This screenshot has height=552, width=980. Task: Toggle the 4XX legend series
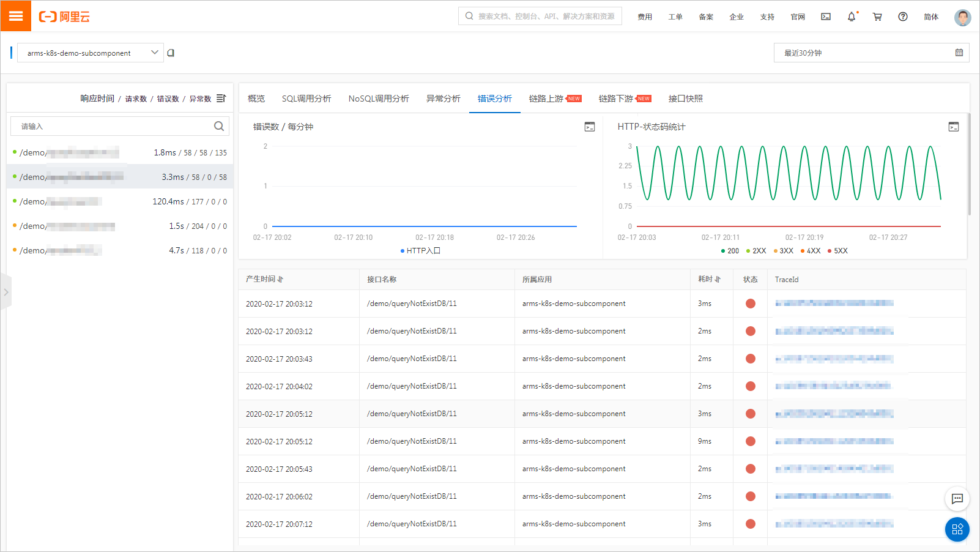tap(811, 251)
